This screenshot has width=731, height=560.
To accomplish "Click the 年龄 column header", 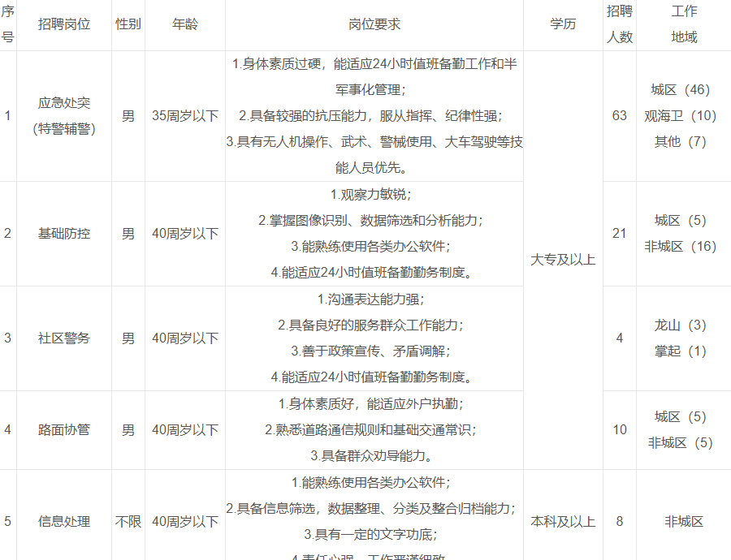I will pyautogui.click(x=184, y=24).
